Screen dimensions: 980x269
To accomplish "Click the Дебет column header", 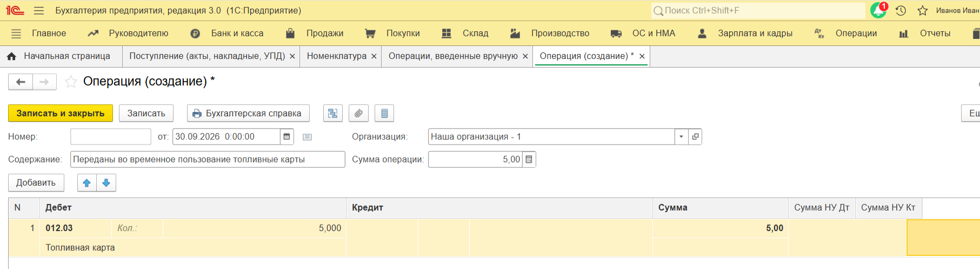I will point(192,207).
